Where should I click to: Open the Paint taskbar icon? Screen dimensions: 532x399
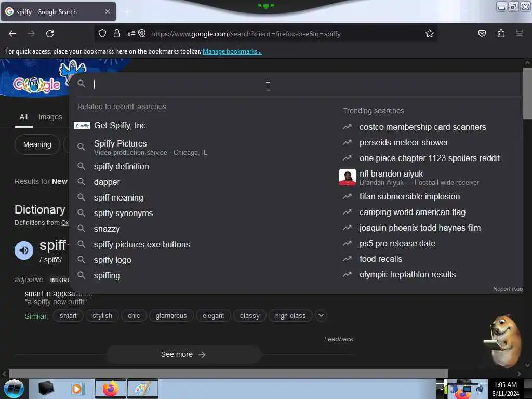143,389
